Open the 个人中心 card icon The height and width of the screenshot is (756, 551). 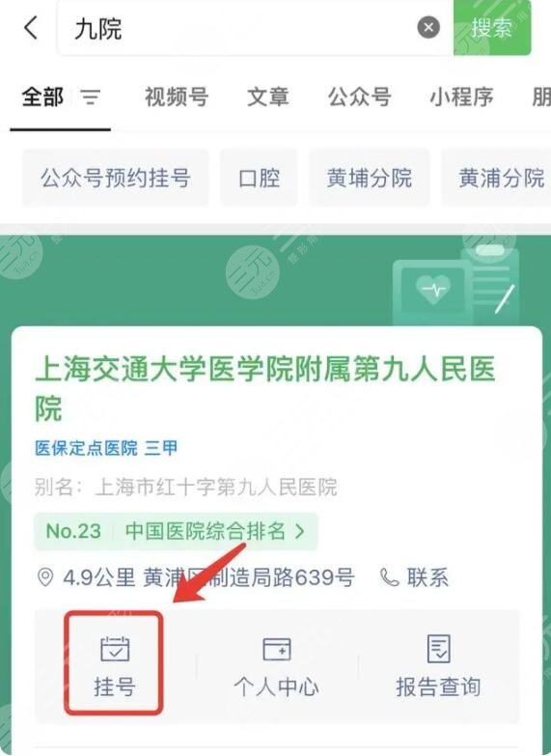[x=277, y=649]
